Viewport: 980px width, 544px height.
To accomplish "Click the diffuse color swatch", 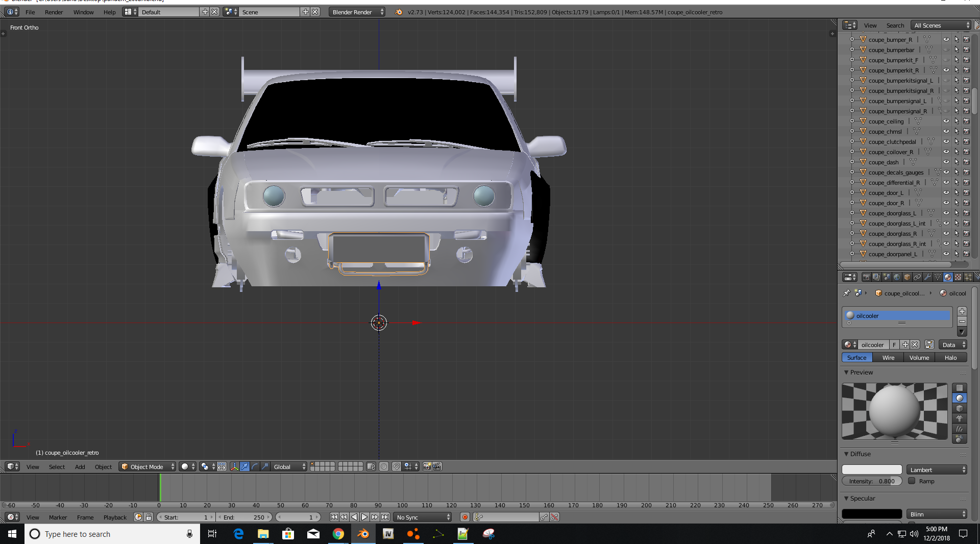I will click(x=872, y=469).
